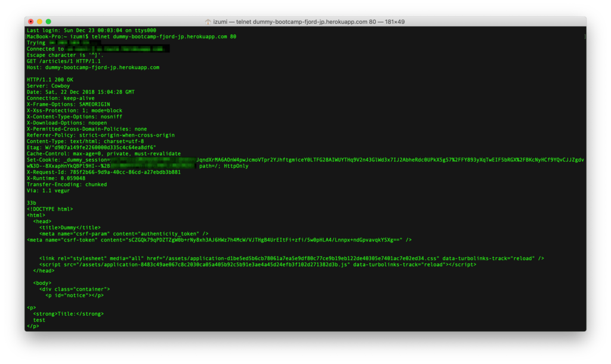Click the 'Transfer-Encoding: chunked' header
The width and height of the screenshot is (611, 364).
pos(67,184)
